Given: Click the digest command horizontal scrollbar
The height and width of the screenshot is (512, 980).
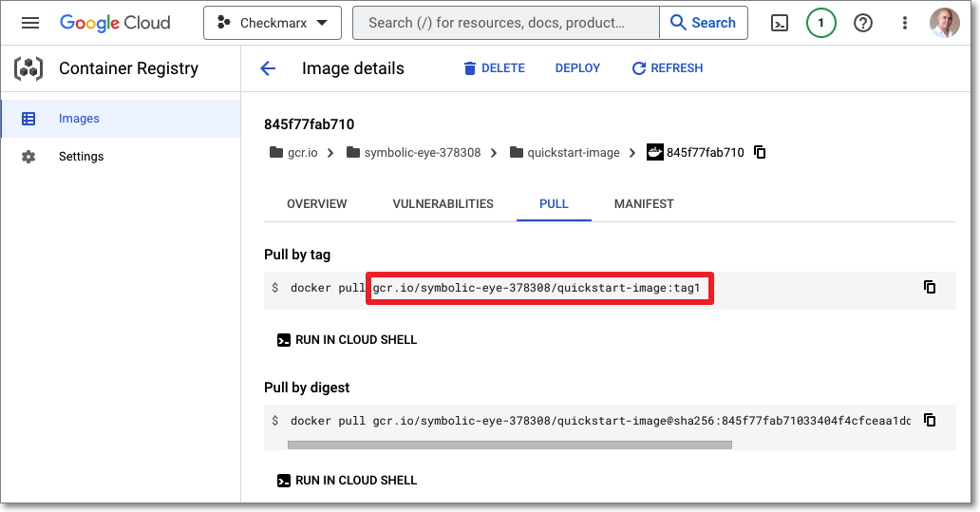Looking at the screenshot, I should (509, 446).
